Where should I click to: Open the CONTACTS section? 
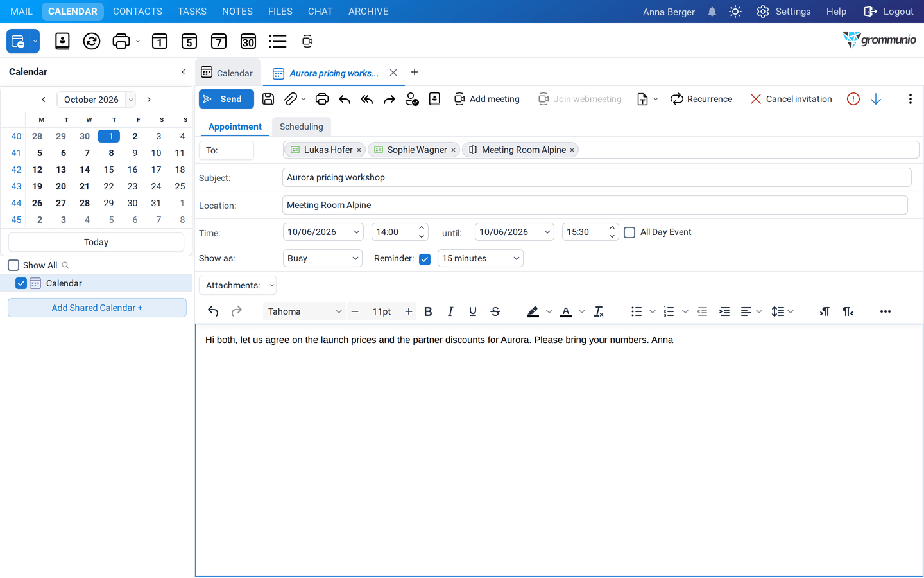[137, 12]
